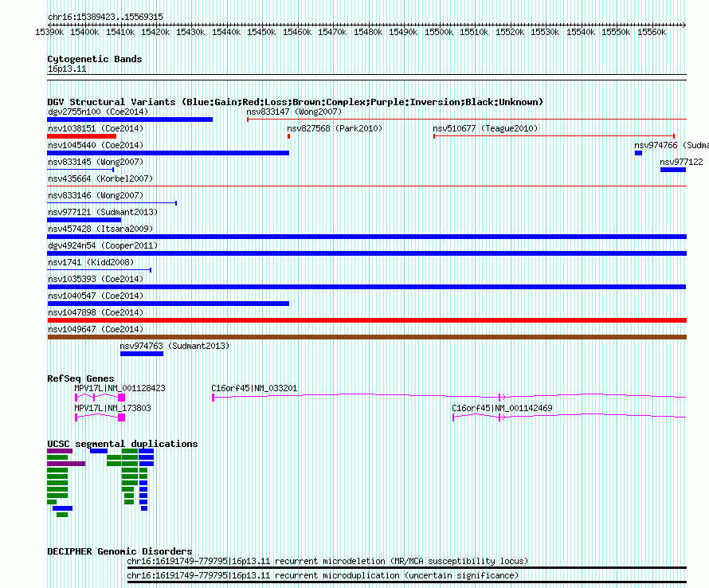Screen dimensions: 709x588
Task: Open the DGV Structural Variants track title
Action: pos(296,102)
